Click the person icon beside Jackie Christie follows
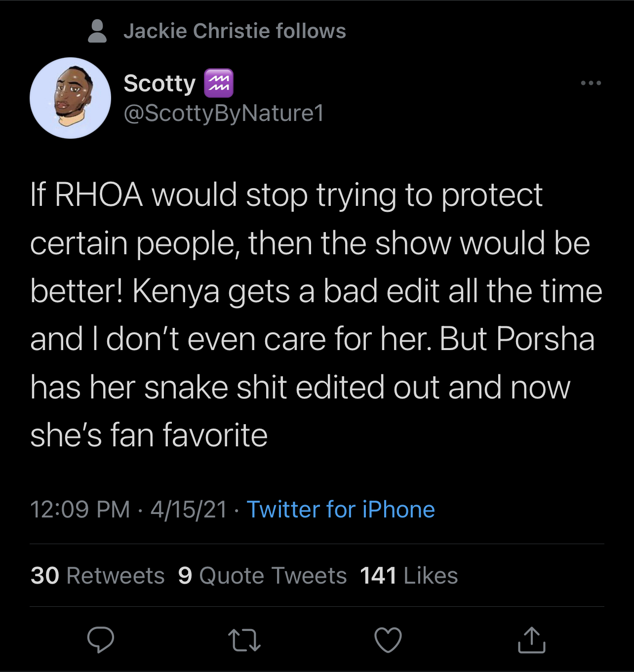Image resolution: width=634 pixels, height=672 pixels. click(97, 31)
